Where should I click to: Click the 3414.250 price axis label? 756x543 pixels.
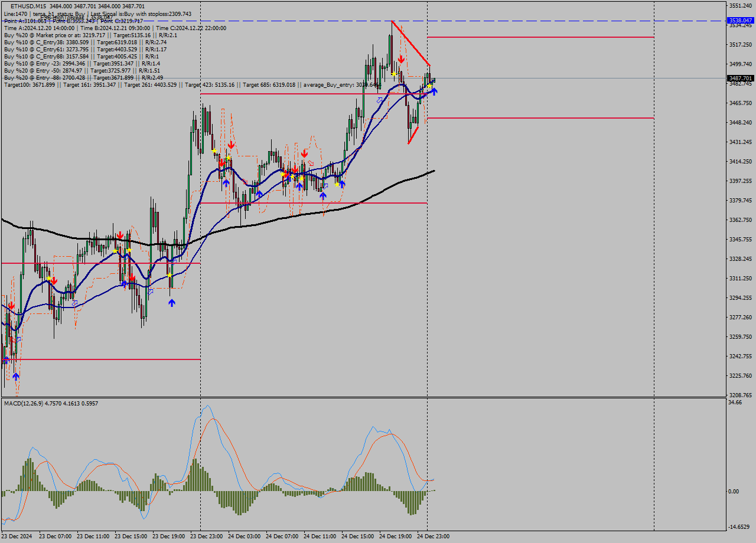(741, 161)
